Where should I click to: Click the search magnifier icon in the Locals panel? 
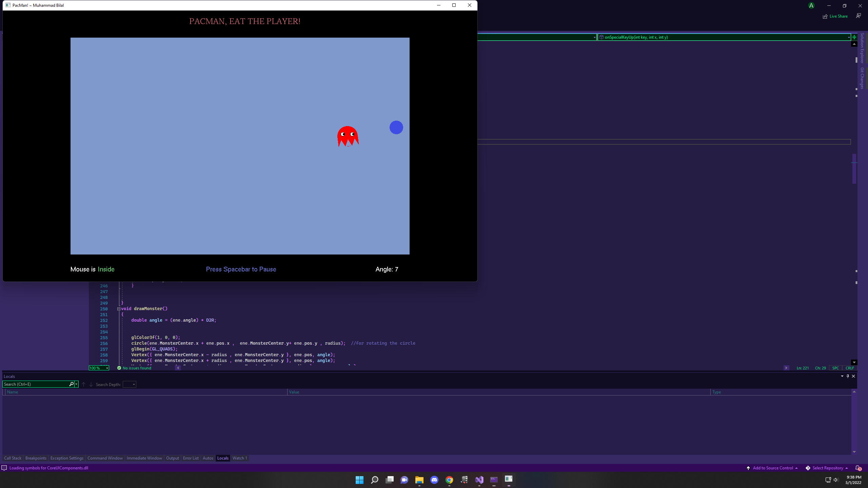(71, 384)
